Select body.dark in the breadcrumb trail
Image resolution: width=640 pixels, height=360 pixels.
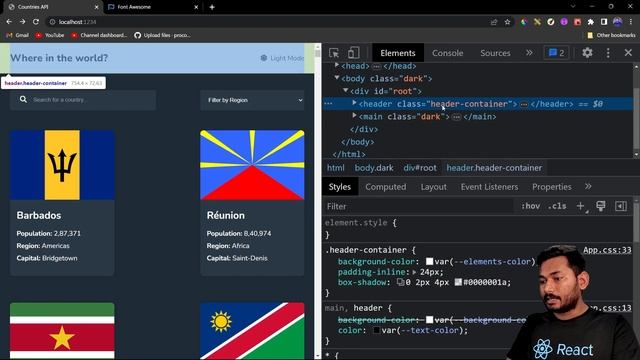tap(374, 168)
